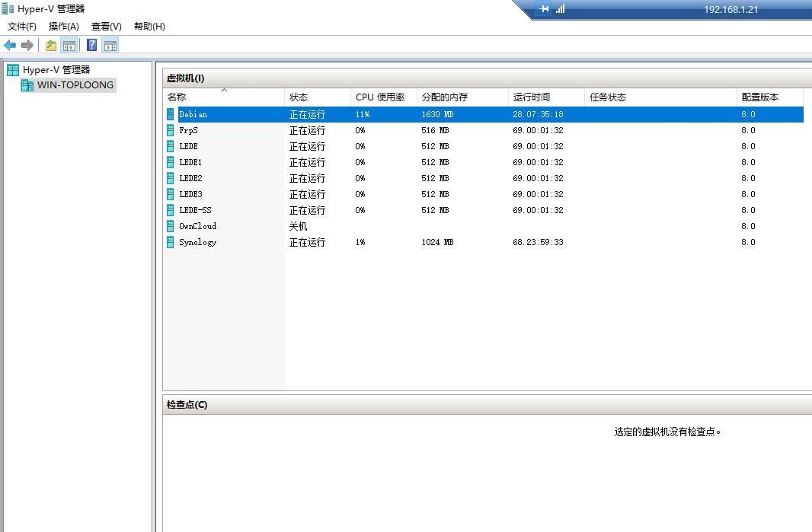
Task: Click the LEDE2 virtual machine icon
Action: click(x=171, y=179)
